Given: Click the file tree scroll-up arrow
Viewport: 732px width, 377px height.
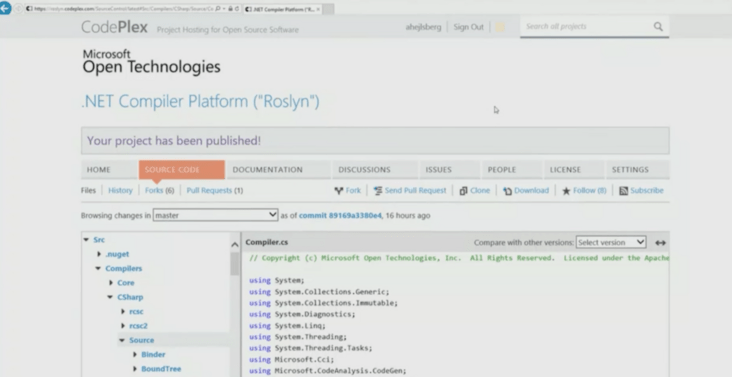Looking at the screenshot, I should pos(235,244).
